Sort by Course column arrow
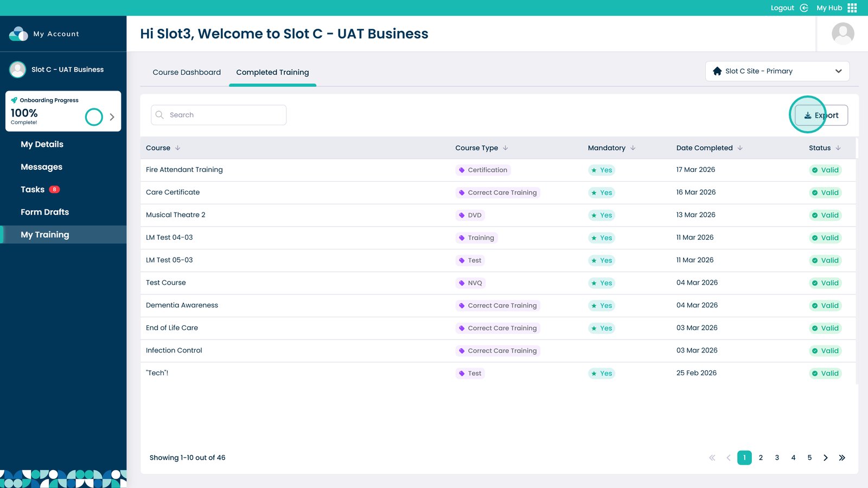868x488 pixels. (177, 148)
